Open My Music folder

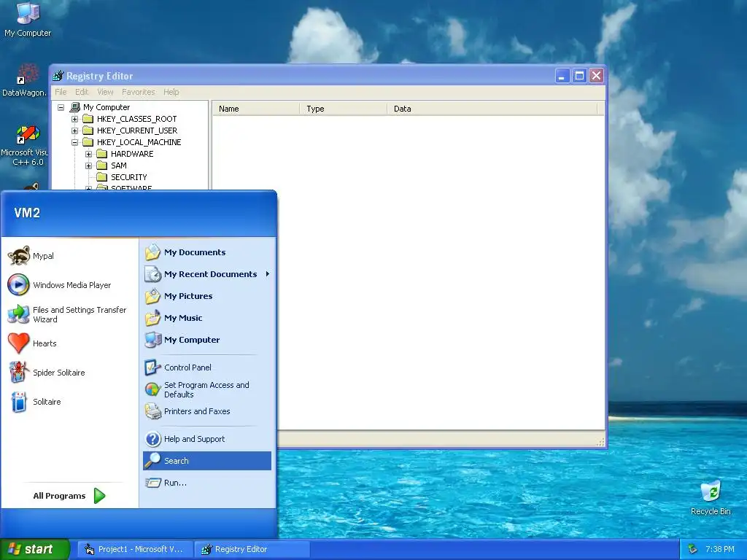point(206,318)
